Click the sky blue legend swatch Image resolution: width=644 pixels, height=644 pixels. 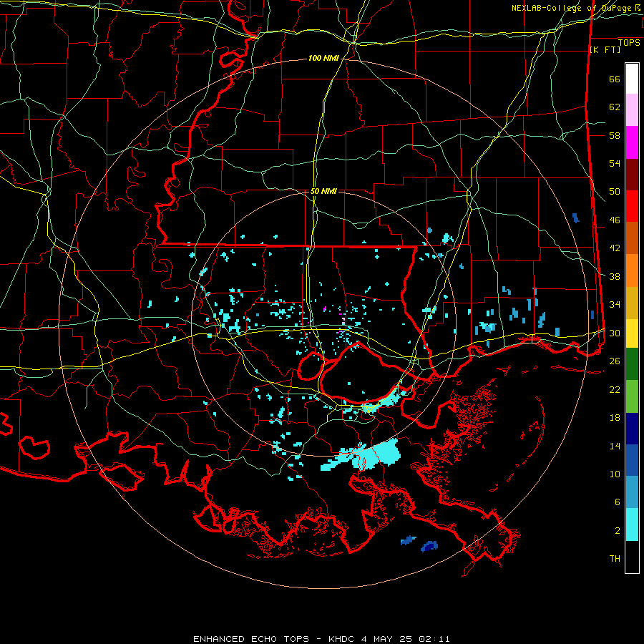(x=632, y=492)
